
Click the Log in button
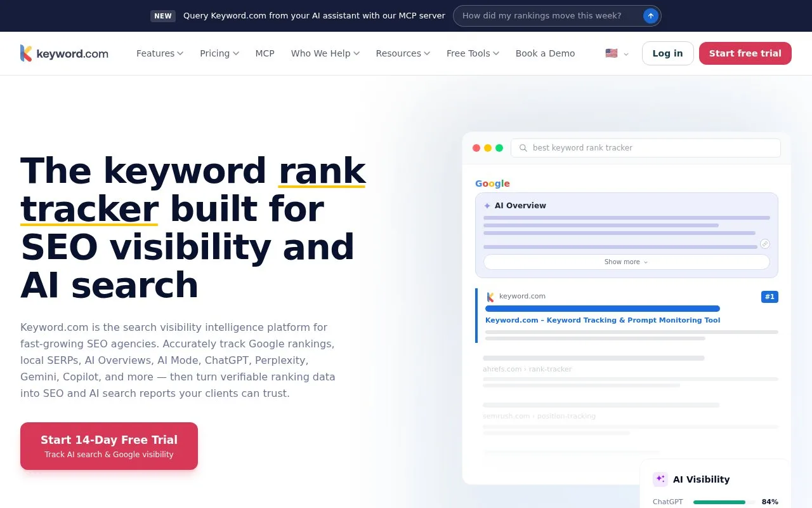pos(668,53)
